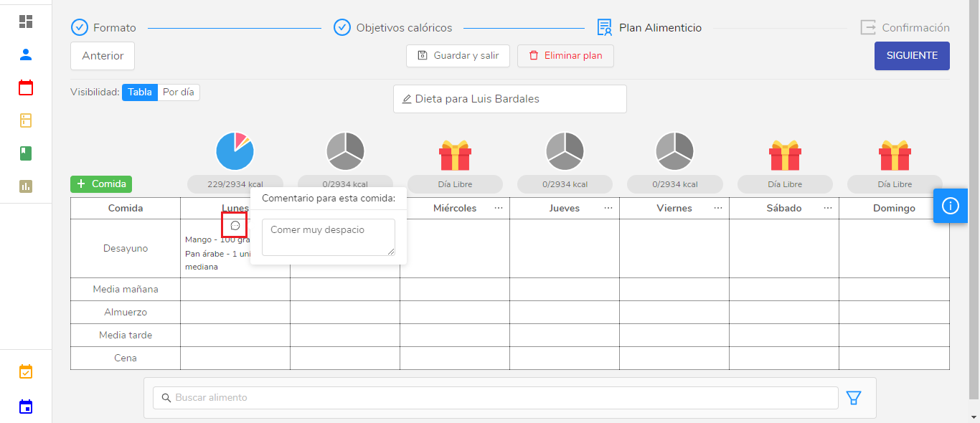980x423 pixels.
Task: Open the patients person icon in sidebar
Action: [x=26, y=54]
